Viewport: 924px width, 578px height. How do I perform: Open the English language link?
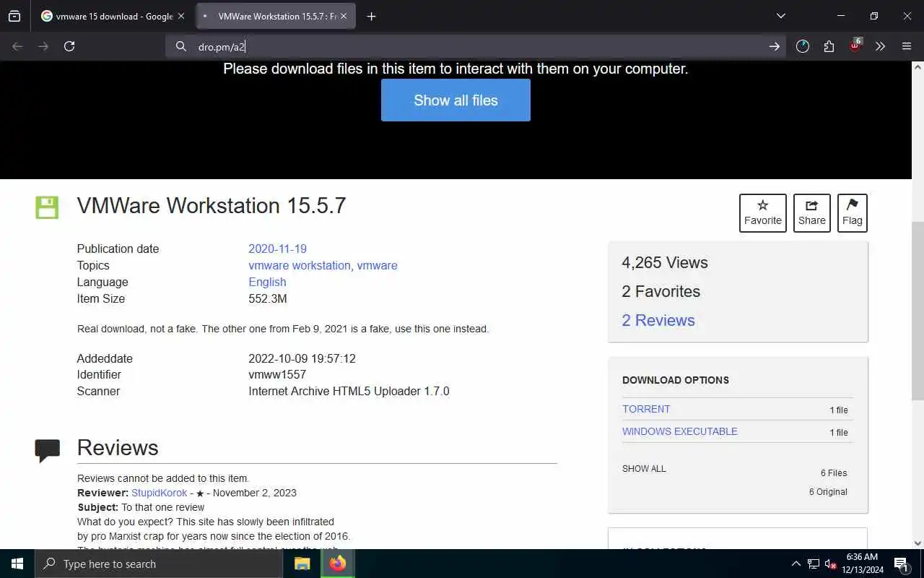267,282
